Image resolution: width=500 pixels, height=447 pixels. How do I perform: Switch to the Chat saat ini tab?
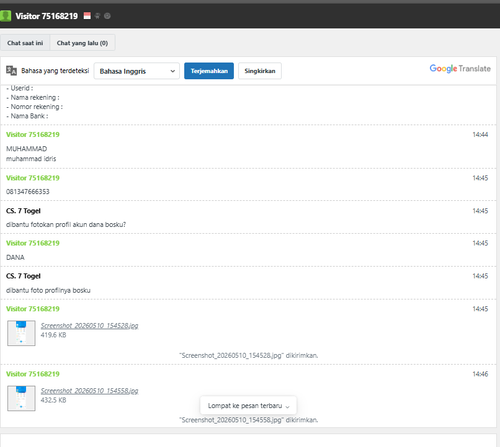pos(25,43)
